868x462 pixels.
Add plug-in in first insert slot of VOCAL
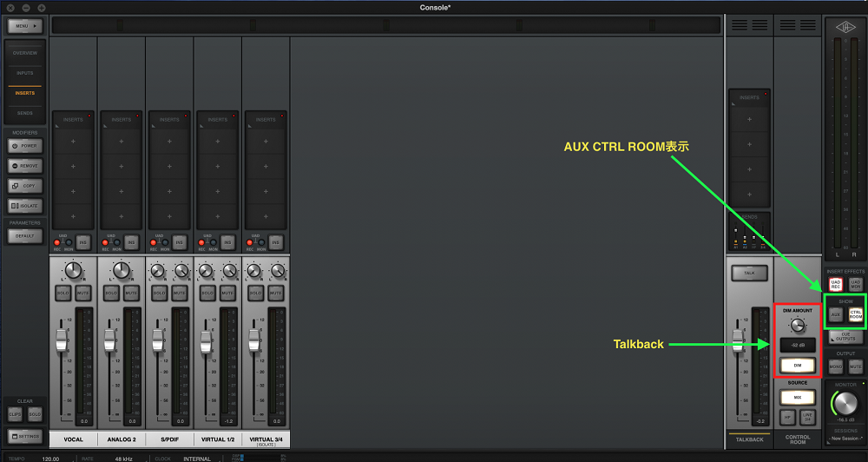(73, 142)
